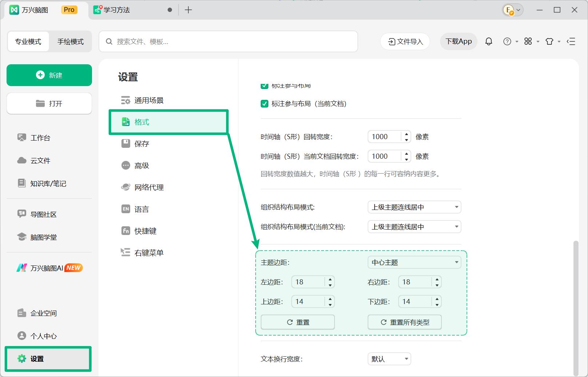Screen dimensions: 588x377
Task: Expand the skin icon dropdown arrow
Action: click(559, 42)
